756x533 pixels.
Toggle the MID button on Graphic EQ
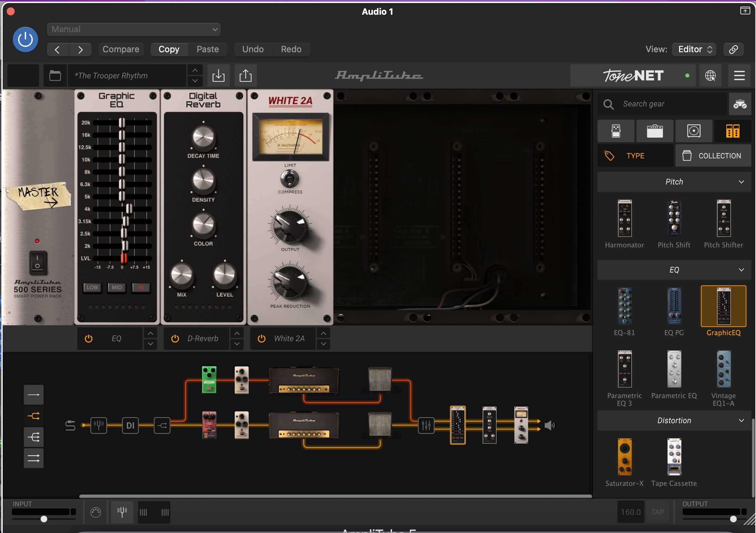[117, 287]
